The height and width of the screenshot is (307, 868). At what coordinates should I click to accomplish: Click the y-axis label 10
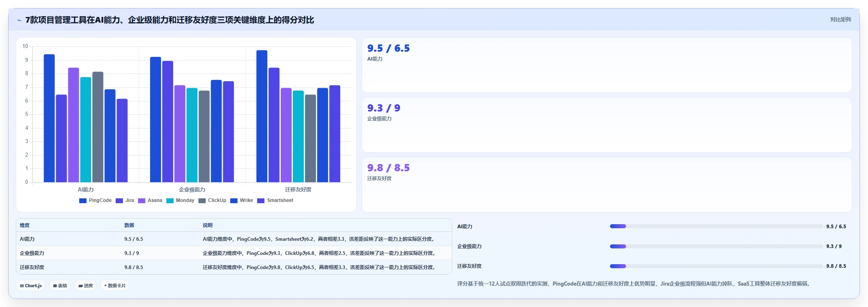pos(25,46)
